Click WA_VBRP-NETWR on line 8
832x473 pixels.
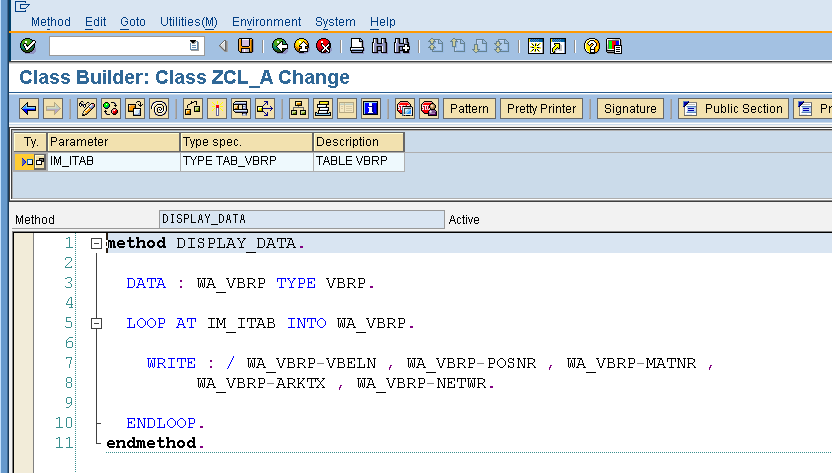[x=421, y=383]
